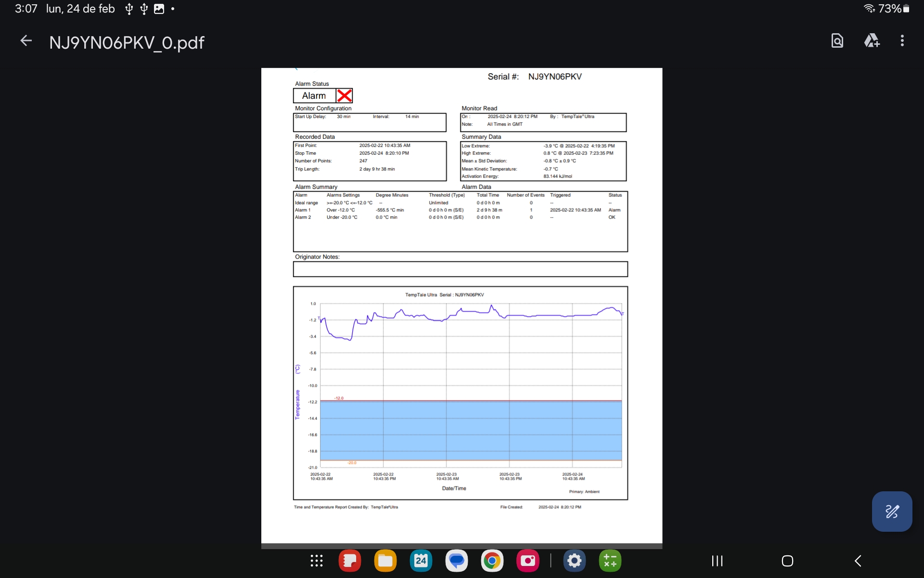The image size is (924, 578).
Task: Open the Calendar app showing 24
Action: pos(421,561)
